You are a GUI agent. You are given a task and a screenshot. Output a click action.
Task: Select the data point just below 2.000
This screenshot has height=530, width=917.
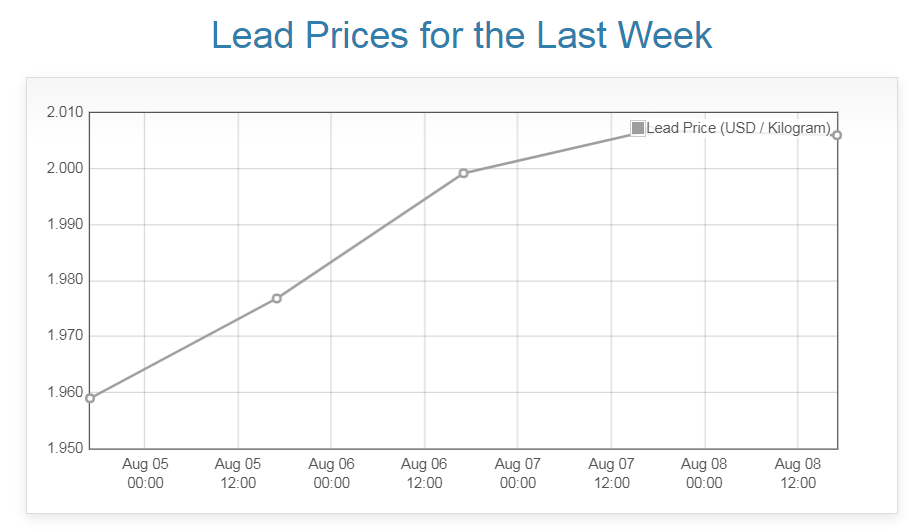(x=463, y=173)
